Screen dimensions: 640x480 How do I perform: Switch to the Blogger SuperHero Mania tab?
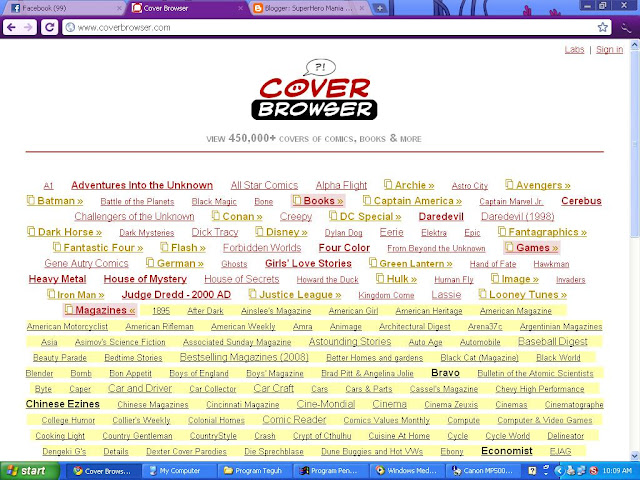pyautogui.click(x=306, y=8)
